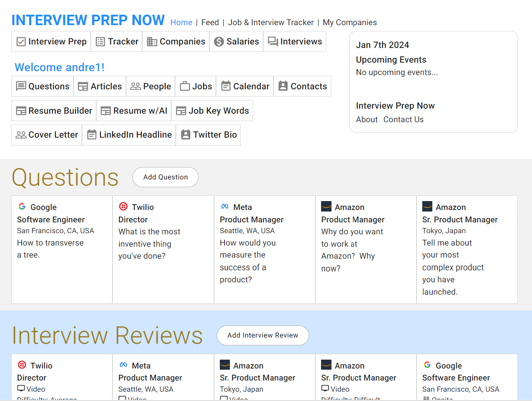Select the Companies tab label
The width and height of the screenshot is (532, 401).
[182, 41]
